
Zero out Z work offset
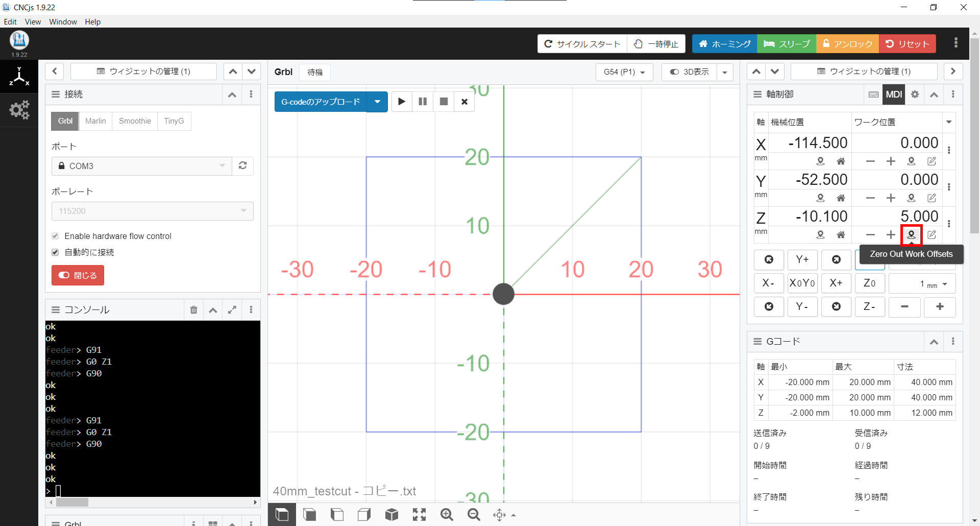(911, 235)
